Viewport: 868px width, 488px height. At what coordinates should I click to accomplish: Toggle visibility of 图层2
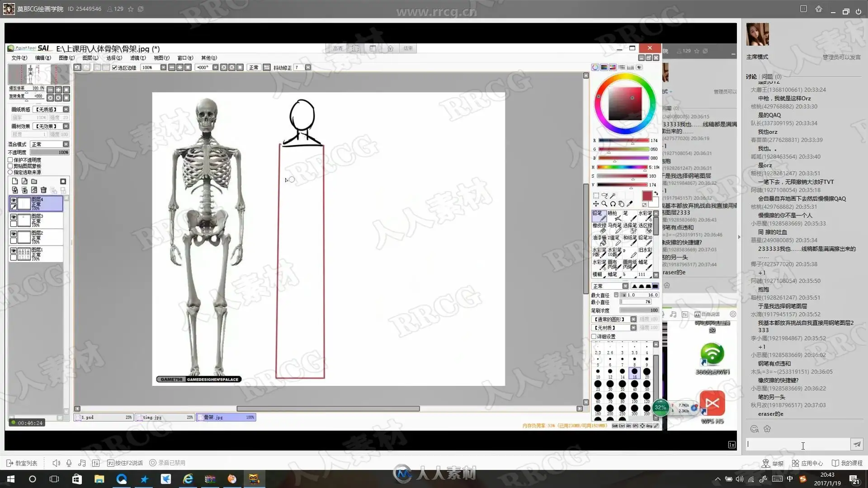point(14,234)
